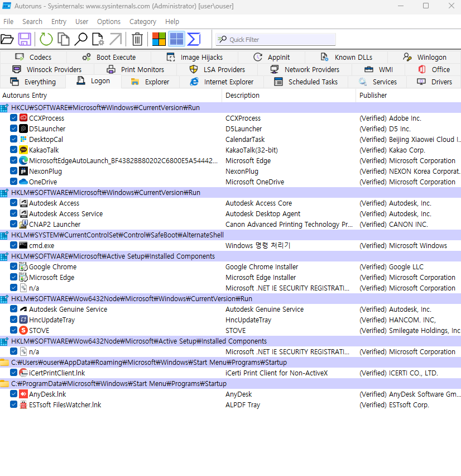Click '(Verified) HANCOM. INC,' publisher cell
The width and height of the screenshot is (461, 476).
tap(397, 320)
